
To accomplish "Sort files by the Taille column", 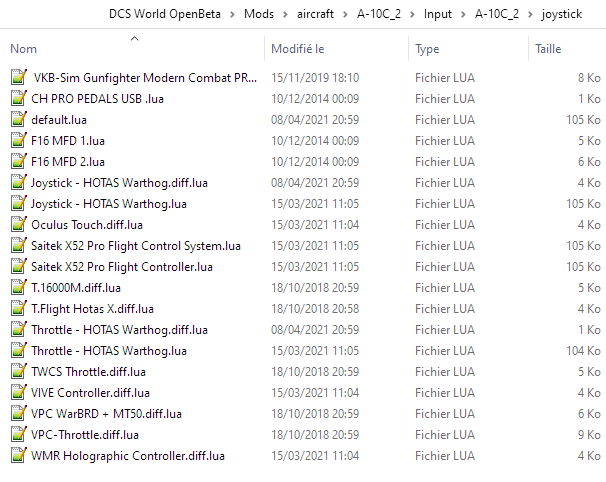I will pos(548,48).
